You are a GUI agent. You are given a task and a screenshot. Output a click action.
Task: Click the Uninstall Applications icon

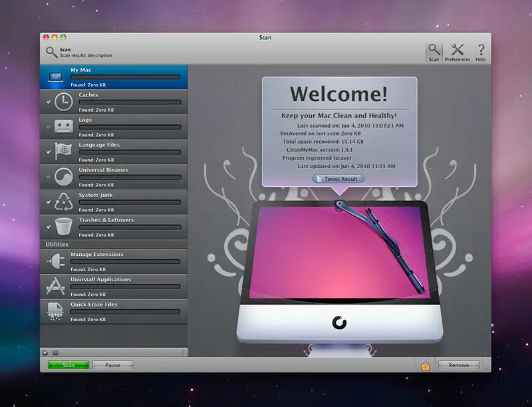pos(55,286)
